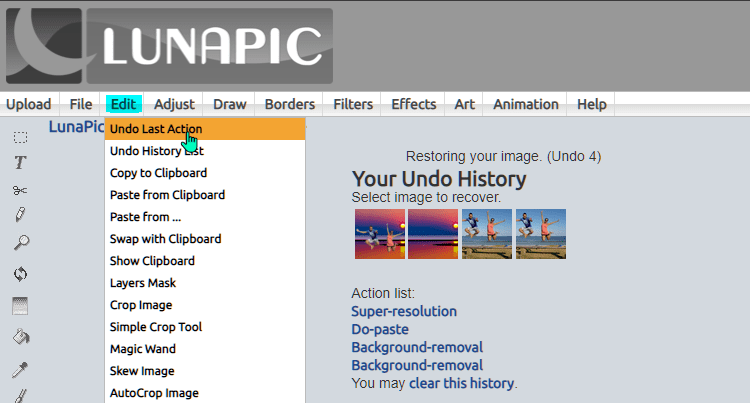The width and height of the screenshot is (750, 403).
Task: Click the LunaPic logo banner
Action: point(169,46)
